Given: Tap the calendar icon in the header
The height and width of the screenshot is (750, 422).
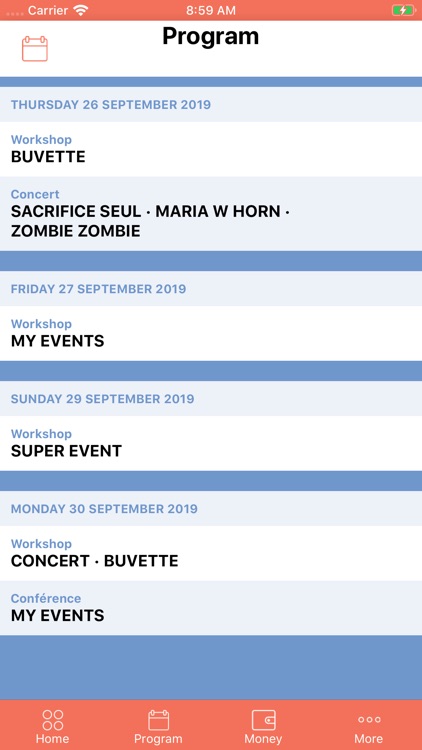Looking at the screenshot, I should pyautogui.click(x=35, y=49).
